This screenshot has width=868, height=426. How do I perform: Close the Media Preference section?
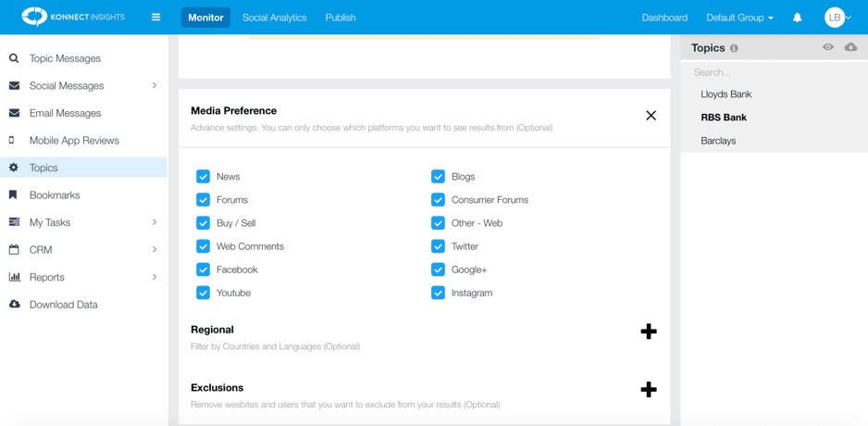(651, 115)
